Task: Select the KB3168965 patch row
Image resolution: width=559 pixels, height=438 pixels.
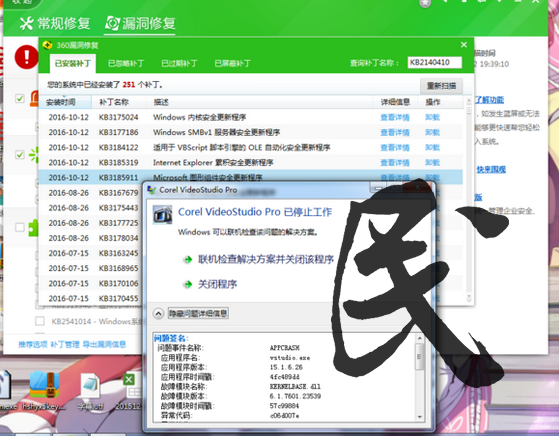Action: (x=91, y=268)
